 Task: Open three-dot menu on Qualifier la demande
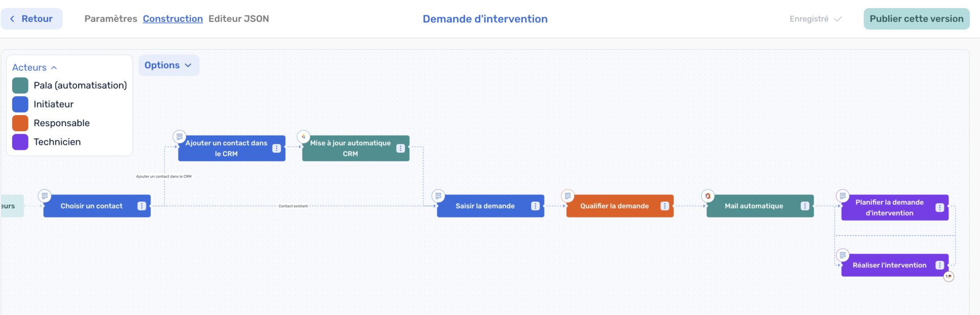pyautogui.click(x=665, y=206)
